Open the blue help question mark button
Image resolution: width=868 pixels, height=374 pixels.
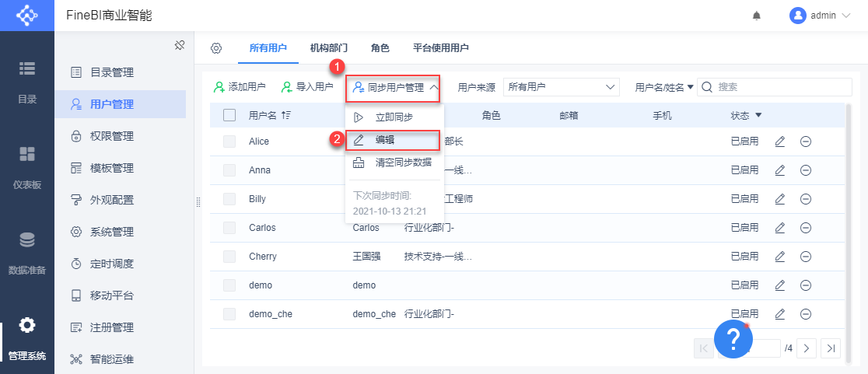click(733, 339)
